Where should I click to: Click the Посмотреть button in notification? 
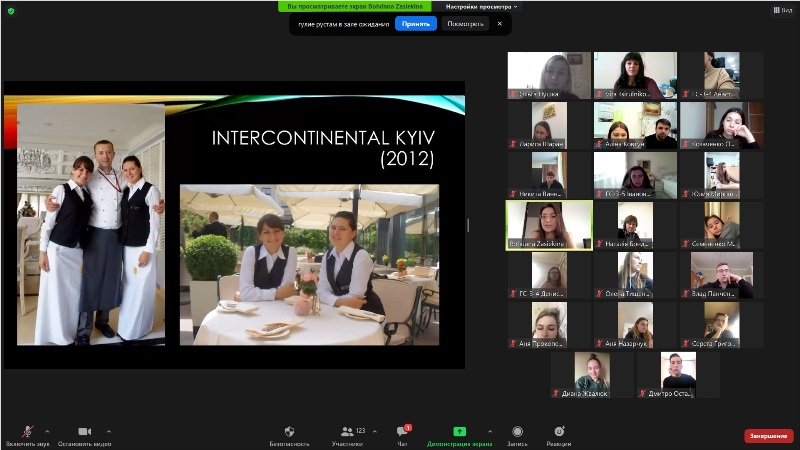[x=465, y=23]
